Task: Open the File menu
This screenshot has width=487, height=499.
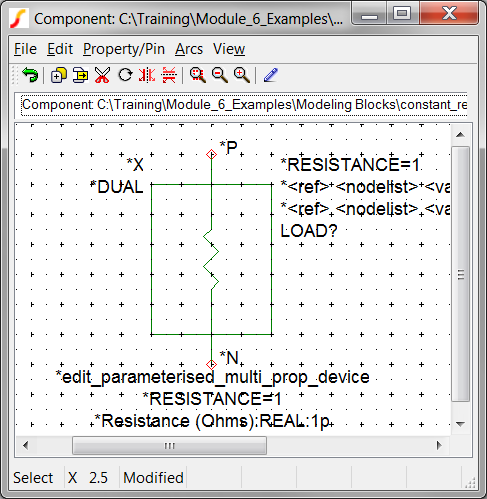Action: click(25, 49)
